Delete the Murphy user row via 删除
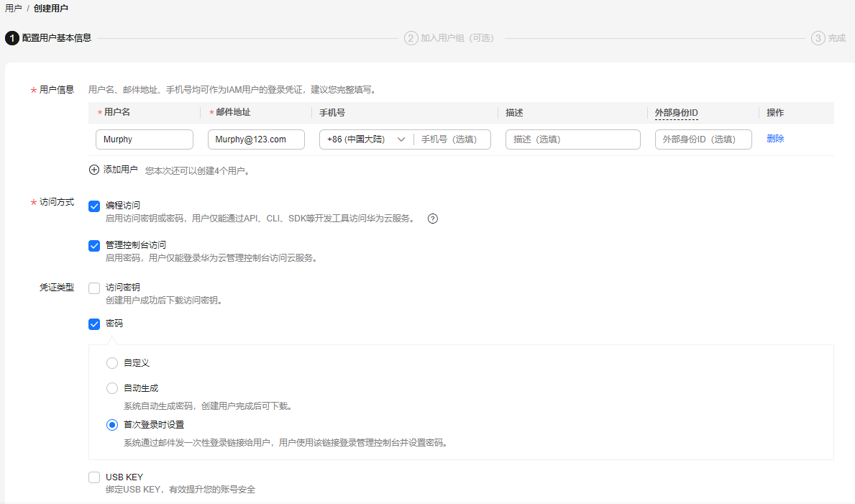The width and height of the screenshot is (855, 504). pyautogui.click(x=775, y=139)
